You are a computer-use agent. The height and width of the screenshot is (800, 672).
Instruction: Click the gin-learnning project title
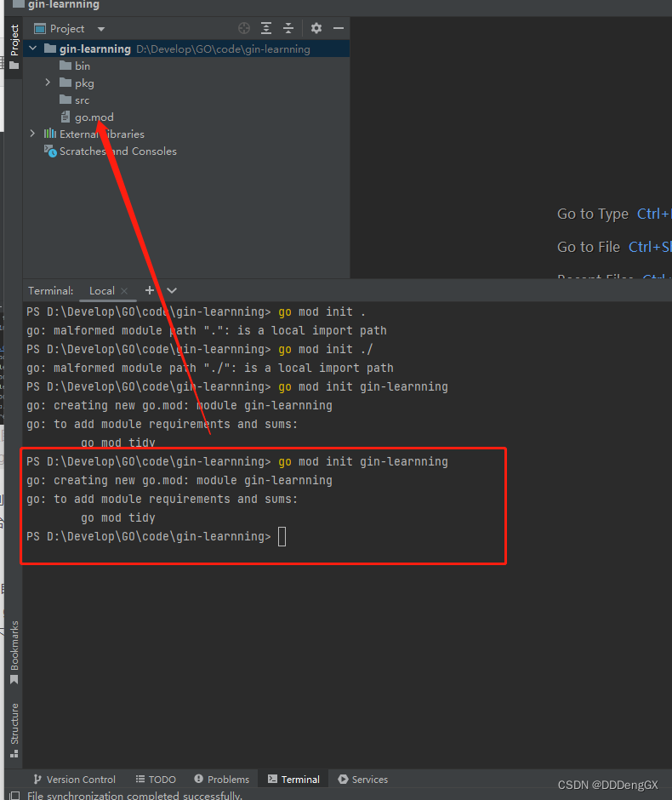64,4
